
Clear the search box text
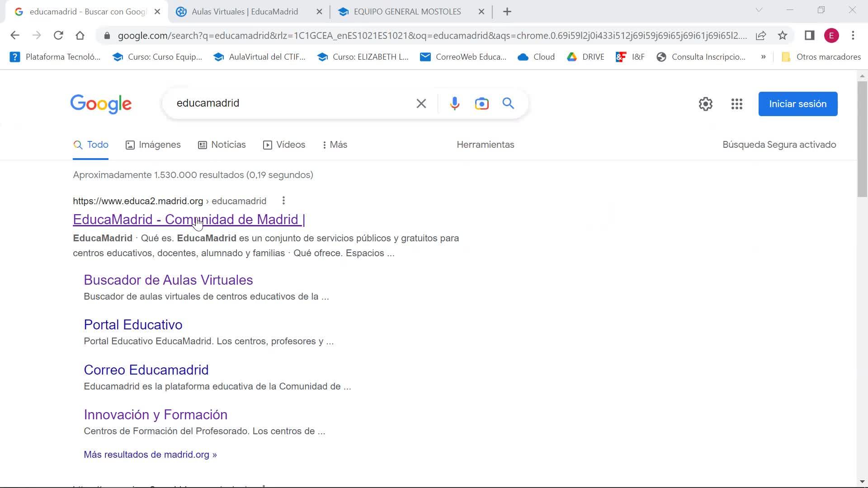pos(421,103)
